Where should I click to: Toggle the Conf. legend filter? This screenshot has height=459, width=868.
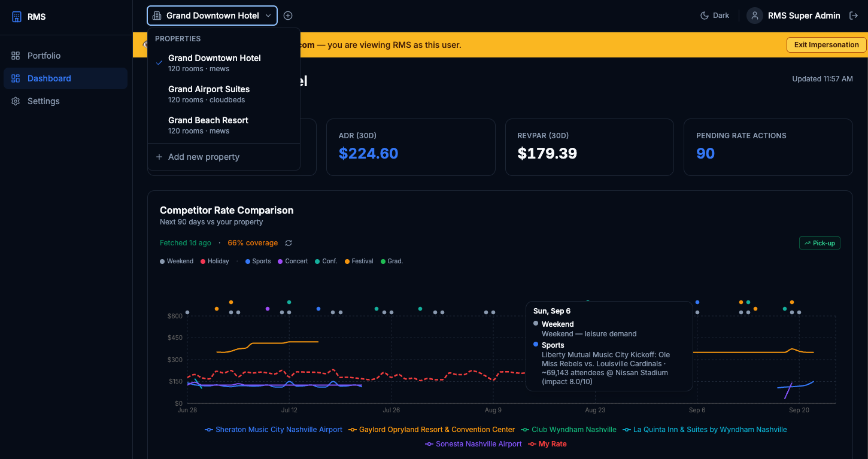tap(326, 262)
